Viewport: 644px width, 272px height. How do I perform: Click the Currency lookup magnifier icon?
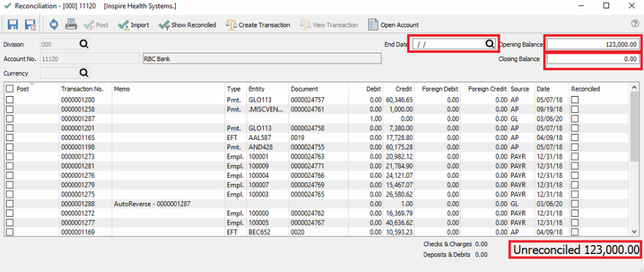(x=84, y=73)
